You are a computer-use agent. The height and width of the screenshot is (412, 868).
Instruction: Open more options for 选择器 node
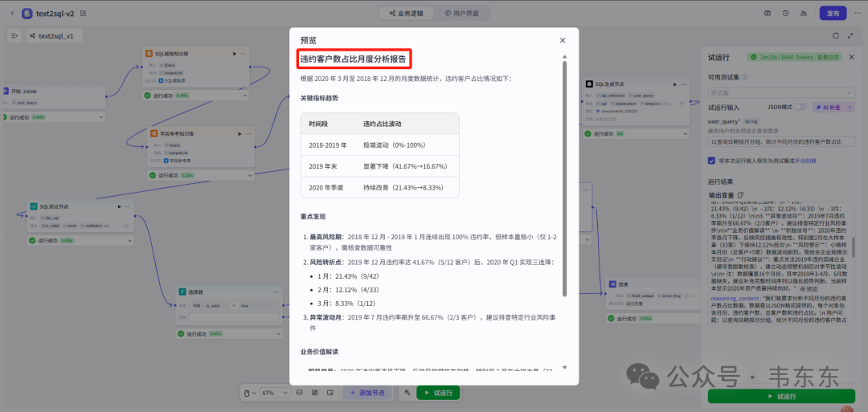click(276, 292)
